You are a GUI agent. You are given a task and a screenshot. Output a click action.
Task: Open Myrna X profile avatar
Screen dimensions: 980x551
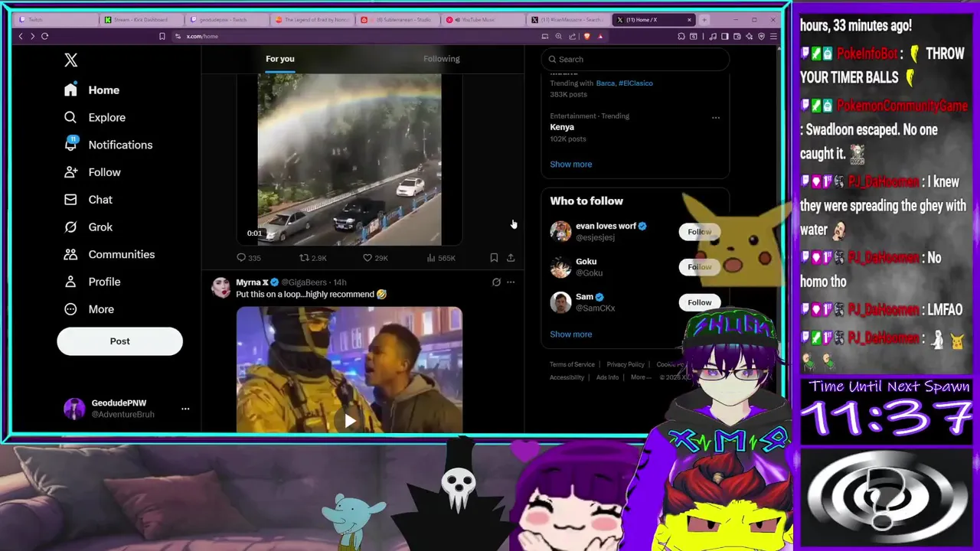click(x=221, y=288)
